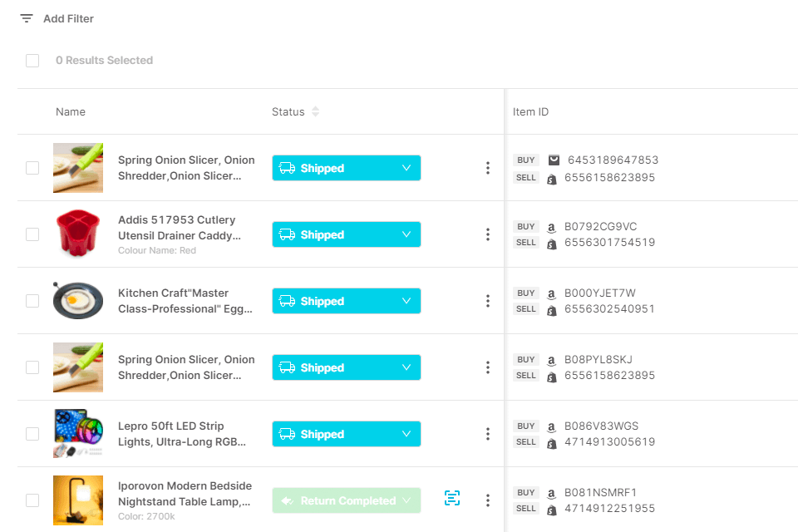Viewport: 798px width, 532px height.
Task: Select the checkbox for the Lepro LED Strip row
Action: [32, 433]
